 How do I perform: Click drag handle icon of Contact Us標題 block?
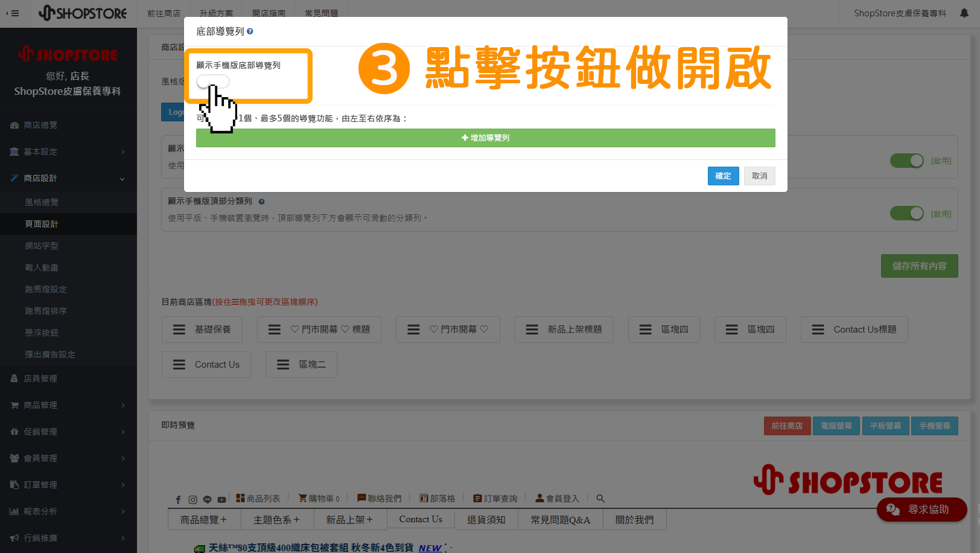coord(818,330)
